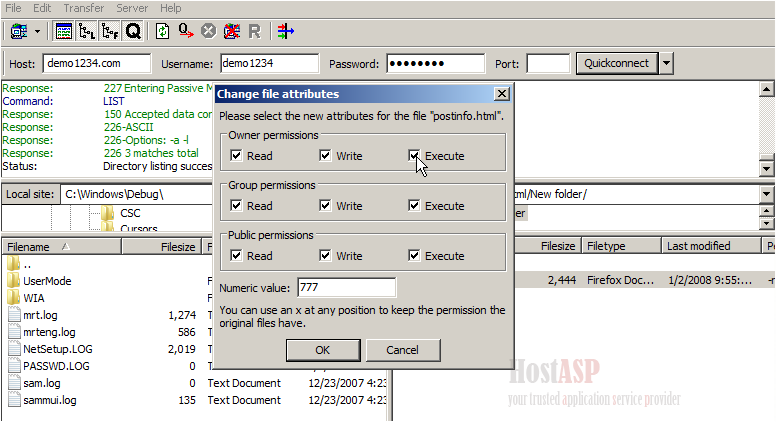
Task: Click Cancel in attributes dialog
Action: coord(403,350)
